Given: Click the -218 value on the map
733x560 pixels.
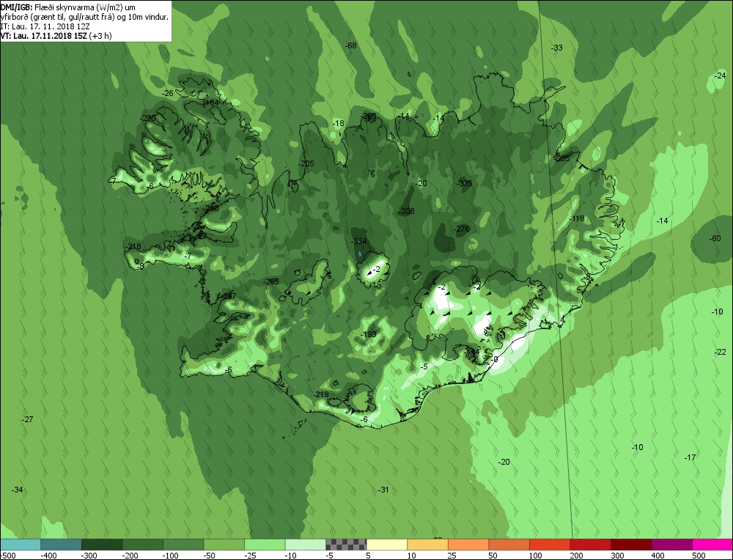Looking at the screenshot, I should [133, 247].
